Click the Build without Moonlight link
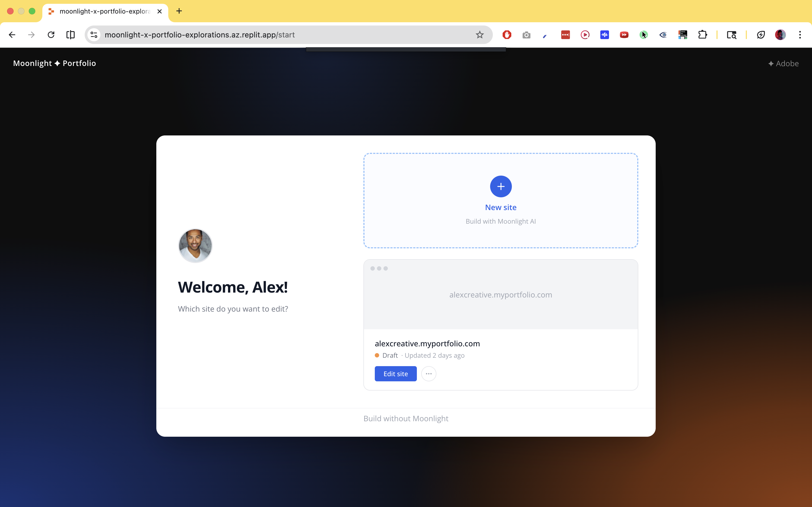 (x=406, y=419)
